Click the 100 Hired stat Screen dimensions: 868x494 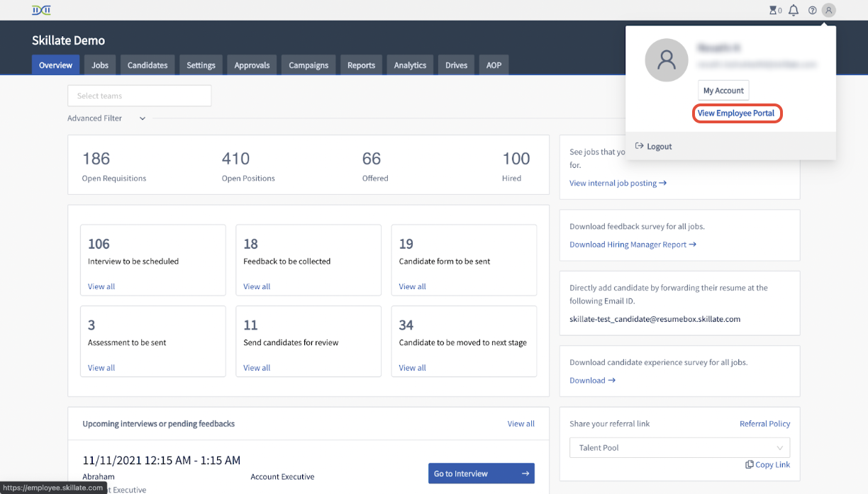(x=516, y=167)
